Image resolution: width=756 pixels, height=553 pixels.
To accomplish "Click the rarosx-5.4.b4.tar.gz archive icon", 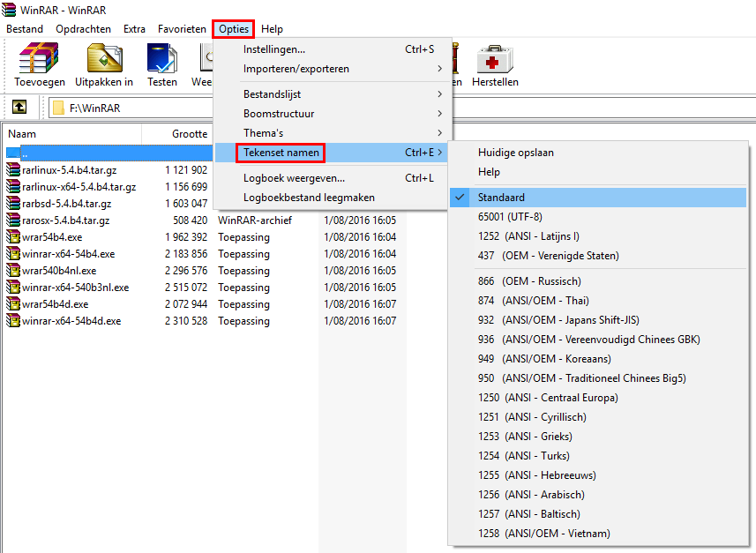I will pyautogui.click(x=13, y=220).
